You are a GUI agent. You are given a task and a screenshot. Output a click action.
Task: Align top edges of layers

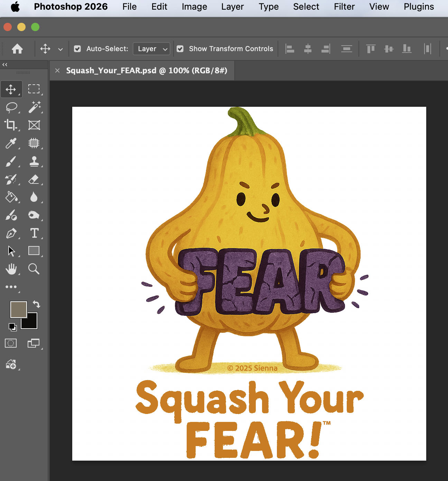tap(371, 49)
